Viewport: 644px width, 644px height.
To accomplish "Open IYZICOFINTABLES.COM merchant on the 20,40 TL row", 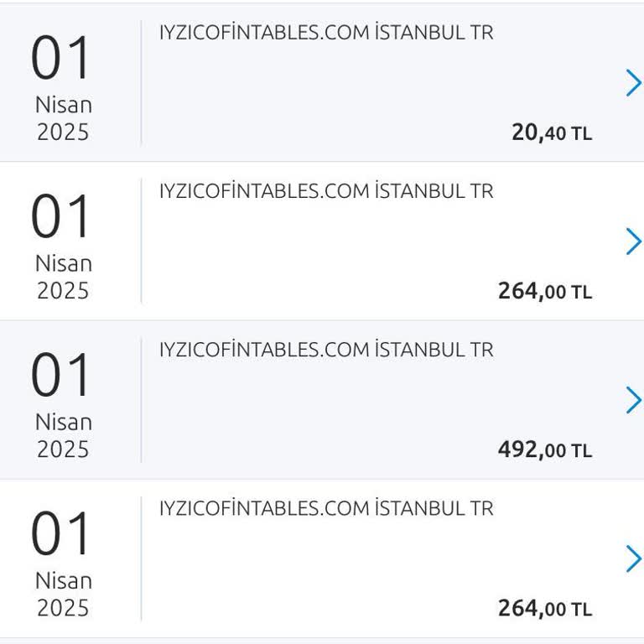I will [326, 33].
